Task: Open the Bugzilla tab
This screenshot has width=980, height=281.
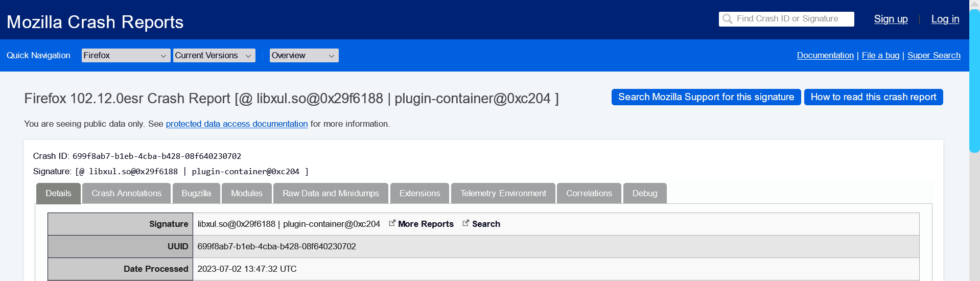Action: coord(196,193)
